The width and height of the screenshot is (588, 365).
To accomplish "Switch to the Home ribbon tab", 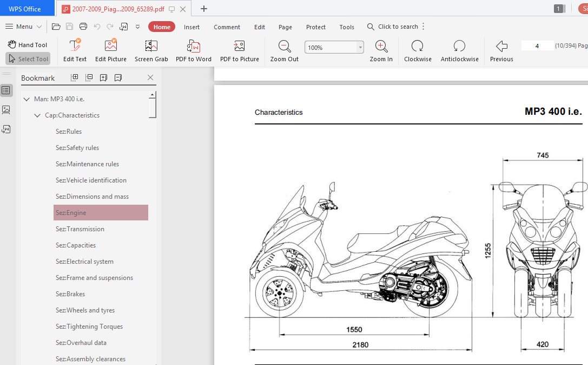I will (x=162, y=27).
